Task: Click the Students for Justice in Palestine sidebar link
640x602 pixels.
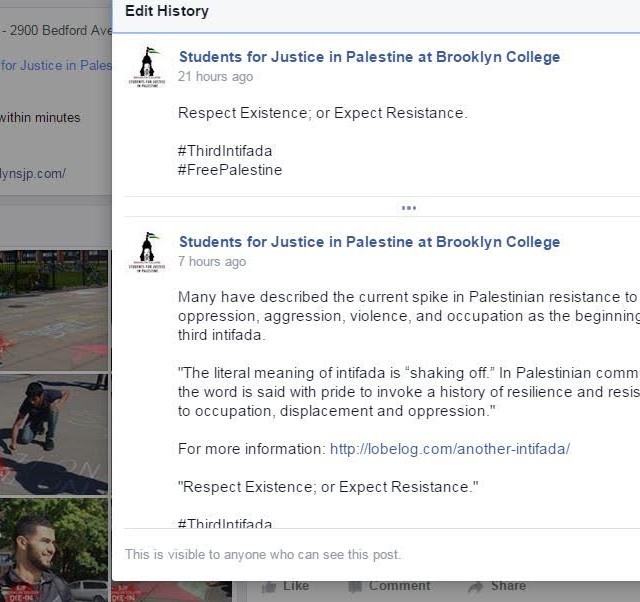Action: tap(56, 65)
